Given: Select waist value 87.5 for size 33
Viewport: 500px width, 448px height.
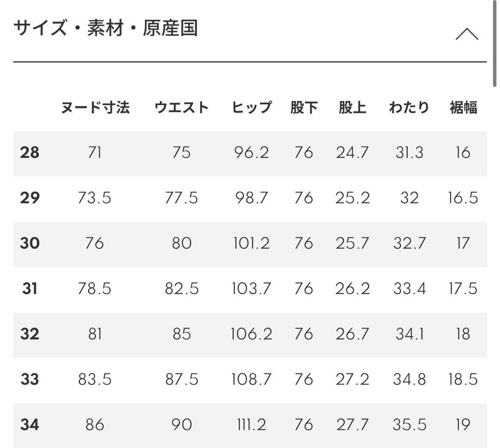Looking at the screenshot, I should pos(182,379).
